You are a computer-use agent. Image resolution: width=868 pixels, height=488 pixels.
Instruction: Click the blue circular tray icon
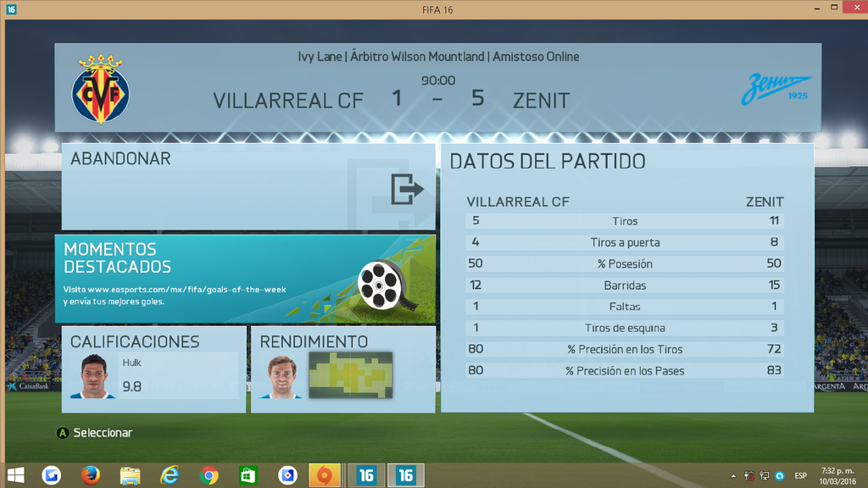[x=780, y=476]
